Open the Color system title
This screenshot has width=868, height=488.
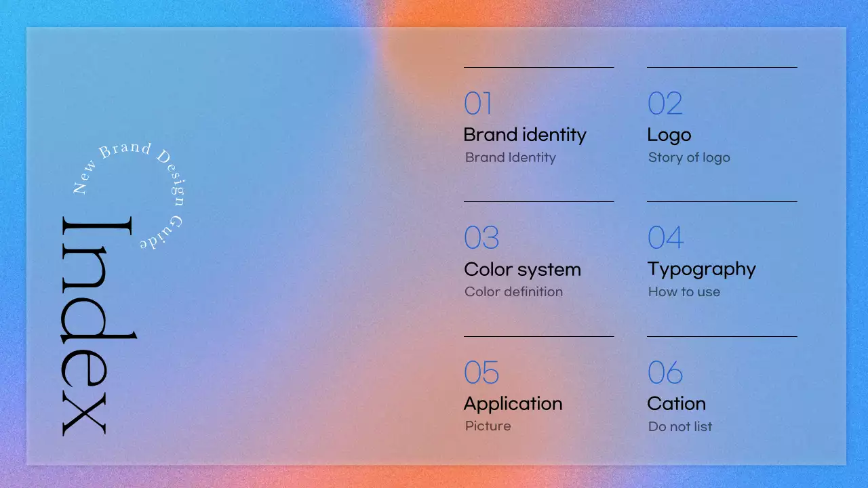(x=522, y=269)
